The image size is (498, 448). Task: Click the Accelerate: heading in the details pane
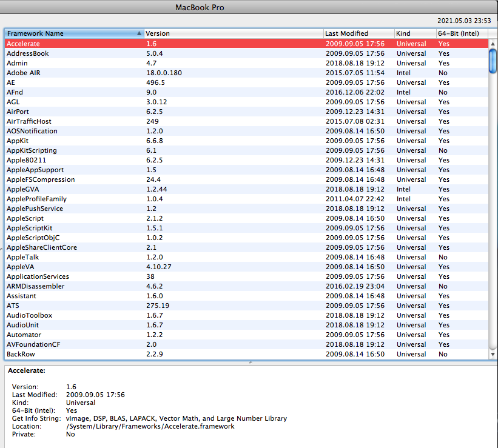[27, 370]
